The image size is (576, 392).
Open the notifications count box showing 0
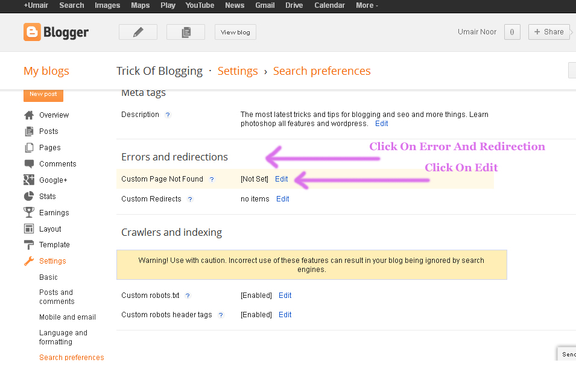coord(512,32)
